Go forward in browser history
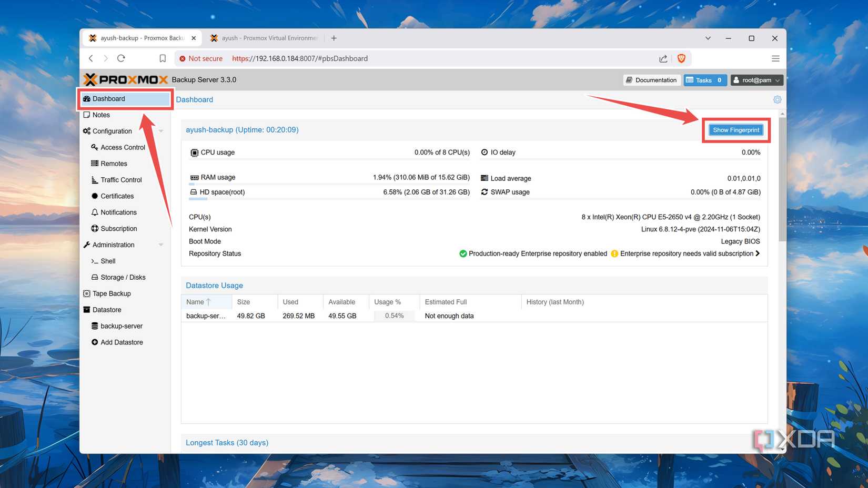Viewport: 868px width, 488px height. (106, 58)
